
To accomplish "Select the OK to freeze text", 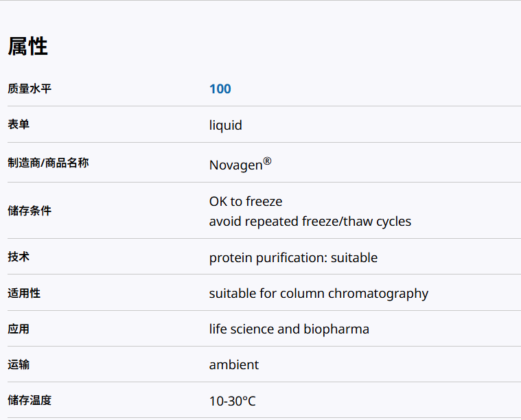I will click(x=246, y=201).
